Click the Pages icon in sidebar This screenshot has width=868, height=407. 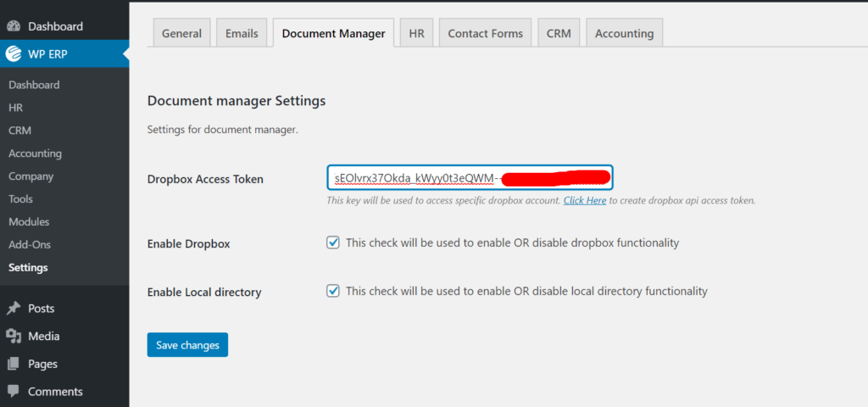click(14, 364)
